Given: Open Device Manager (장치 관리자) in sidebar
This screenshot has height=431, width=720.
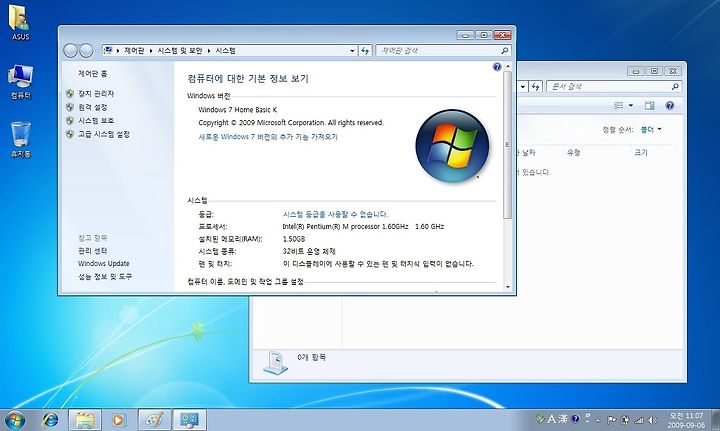Looking at the screenshot, I should coord(96,94).
